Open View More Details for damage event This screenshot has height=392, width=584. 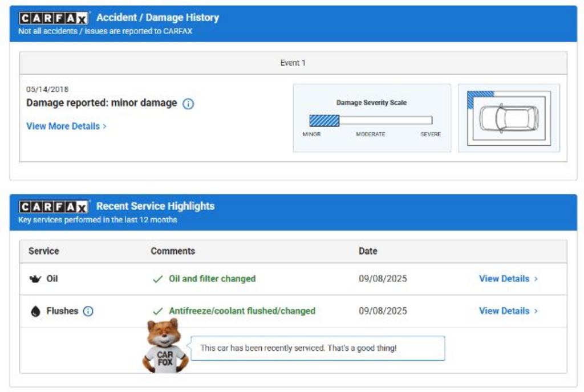[66, 126]
